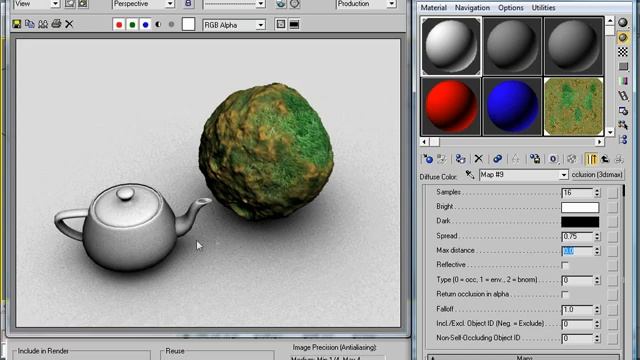
Task: Toggle the red channel display
Action: coord(119,25)
